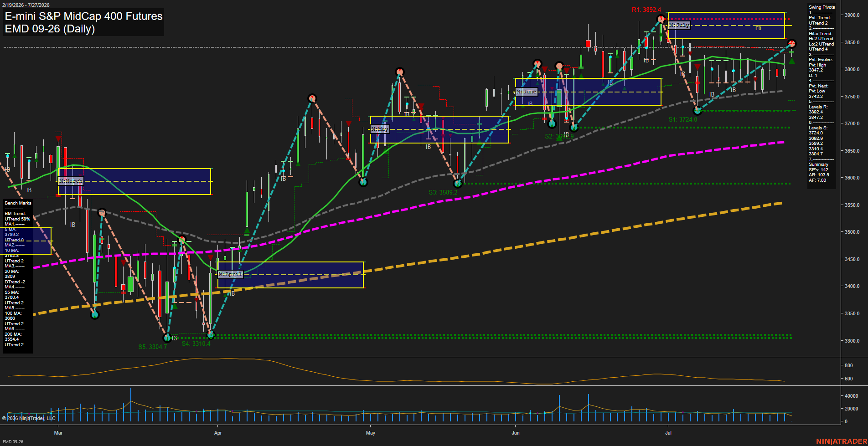The image size is (868, 446).
Task: Select the S3: 3589.2 support label
Action: coord(443,192)
